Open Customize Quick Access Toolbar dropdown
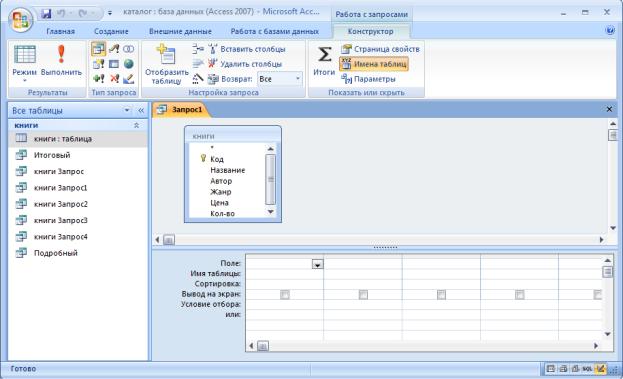623x379 pixels. 110,13
